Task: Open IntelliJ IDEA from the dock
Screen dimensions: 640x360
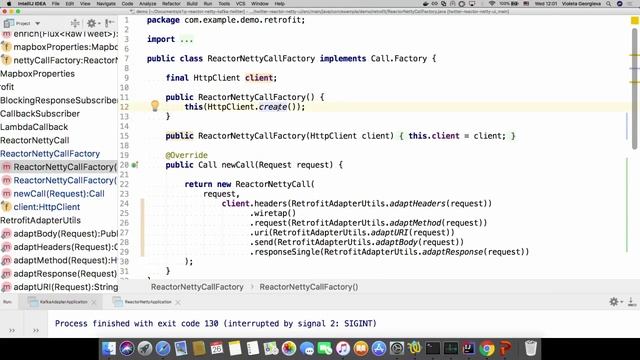Action: (x=469, y=349)
